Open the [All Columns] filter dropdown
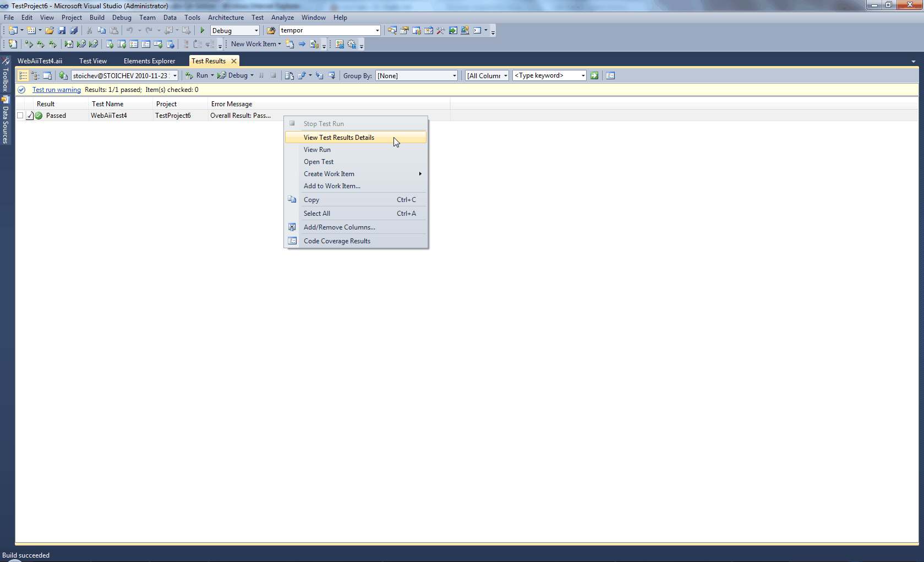This screenshot has height=562, width=924. 505,76
